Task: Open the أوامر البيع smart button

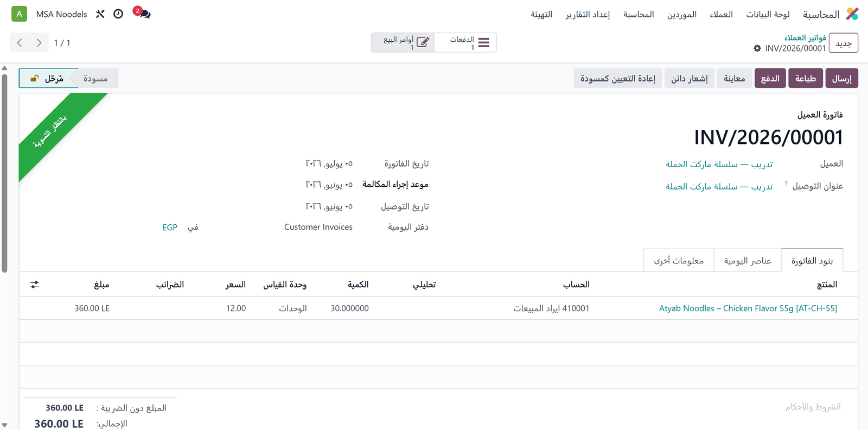Action: 403,42
